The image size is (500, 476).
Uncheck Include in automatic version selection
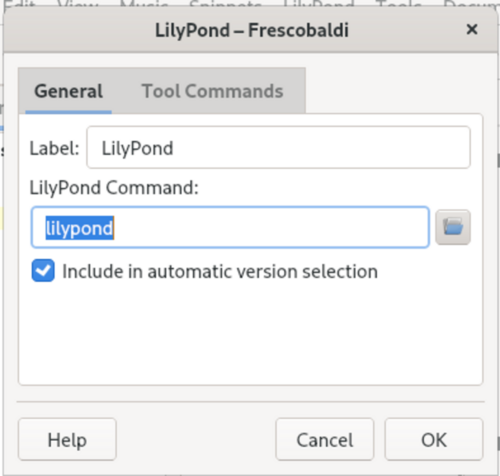43,270
